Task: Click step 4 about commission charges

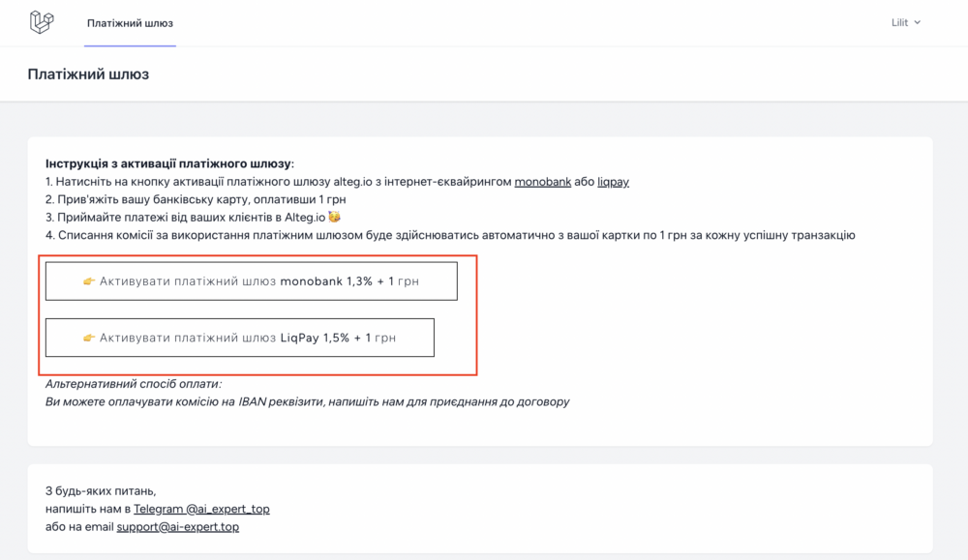Action: (450, 235)
